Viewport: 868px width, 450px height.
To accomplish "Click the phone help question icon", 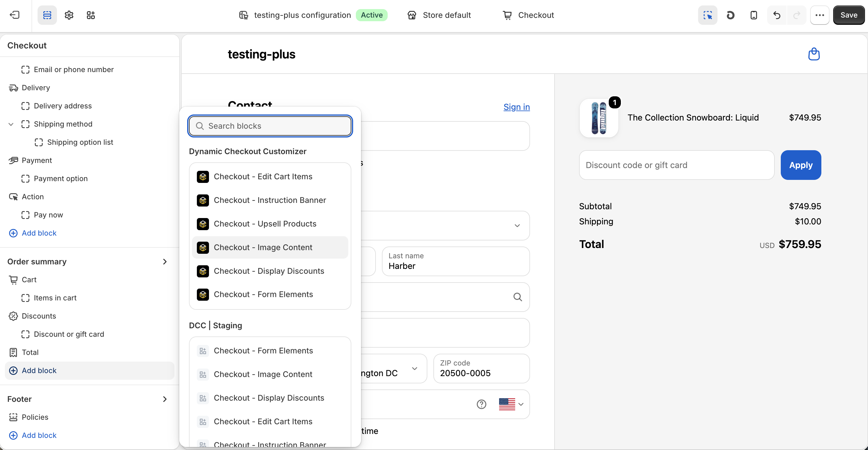I will pyautogui.click(x=482, y=404).
